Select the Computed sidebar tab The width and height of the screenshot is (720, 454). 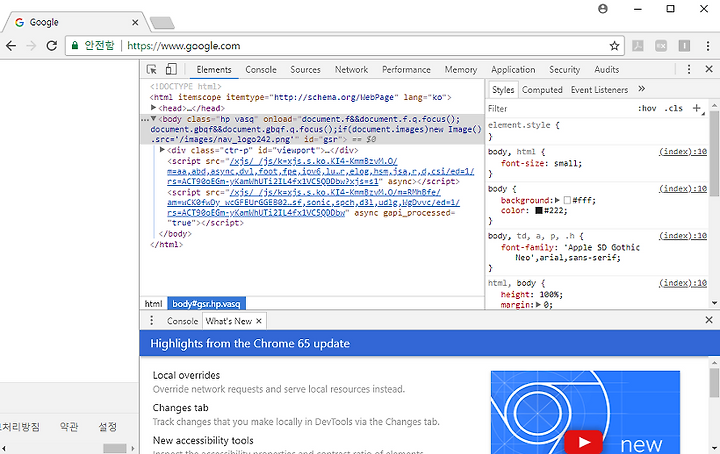pyautogui.click(x=542, y=90)
